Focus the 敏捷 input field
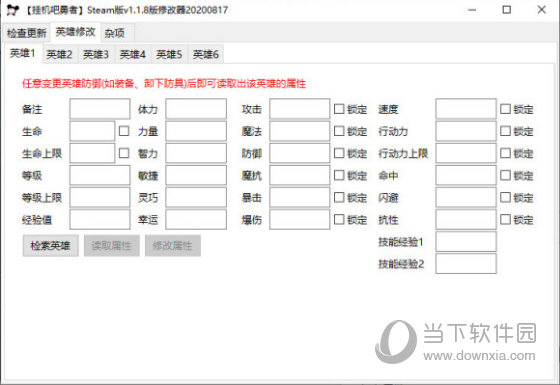 (196, 175)
